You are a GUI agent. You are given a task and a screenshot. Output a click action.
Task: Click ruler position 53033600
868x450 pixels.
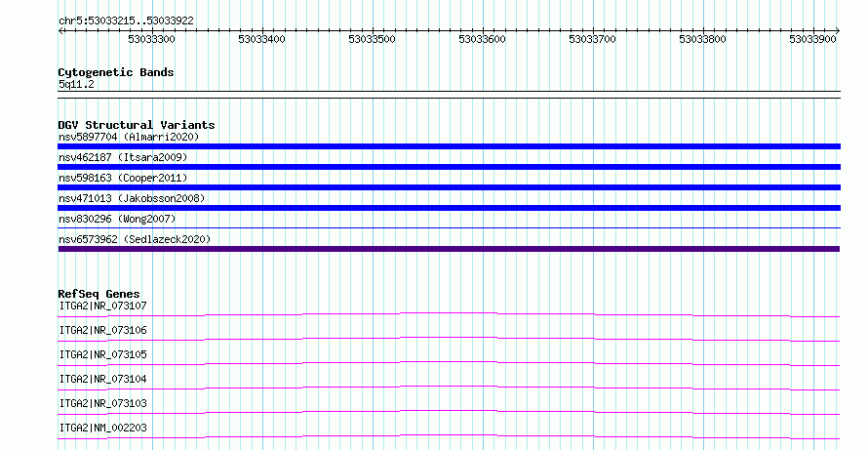coord(482,39)
